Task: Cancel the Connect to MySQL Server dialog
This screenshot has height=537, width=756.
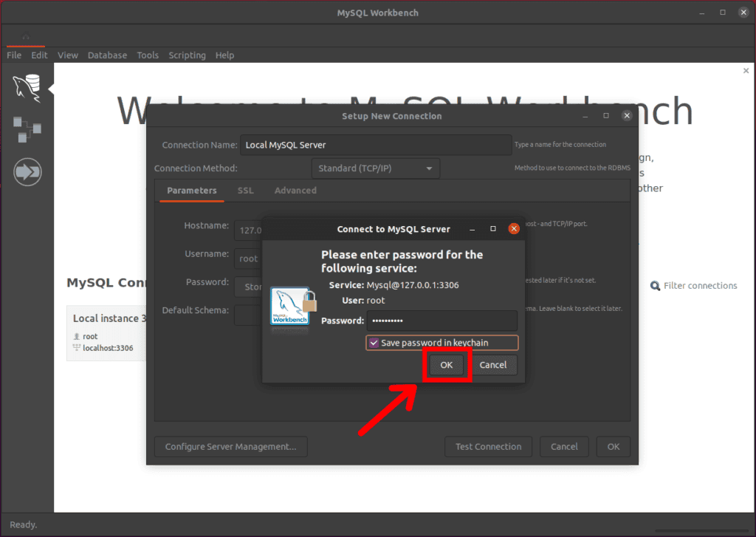Action: tap(492, 365)
